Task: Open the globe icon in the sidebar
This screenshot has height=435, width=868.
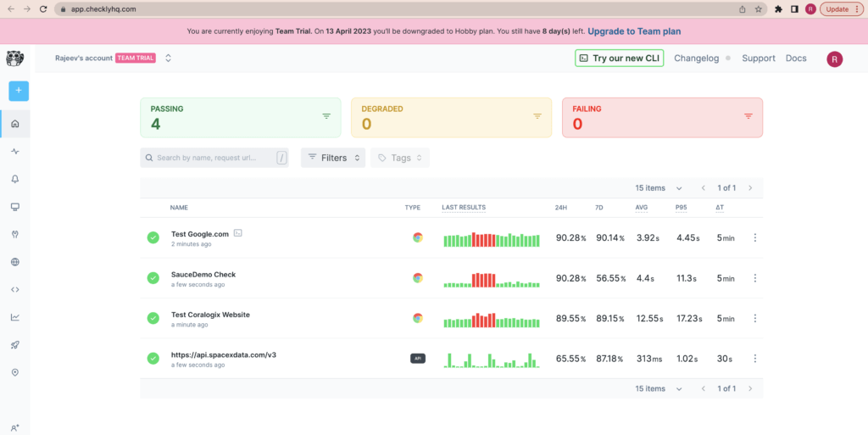Action: (x=15, y=262)
